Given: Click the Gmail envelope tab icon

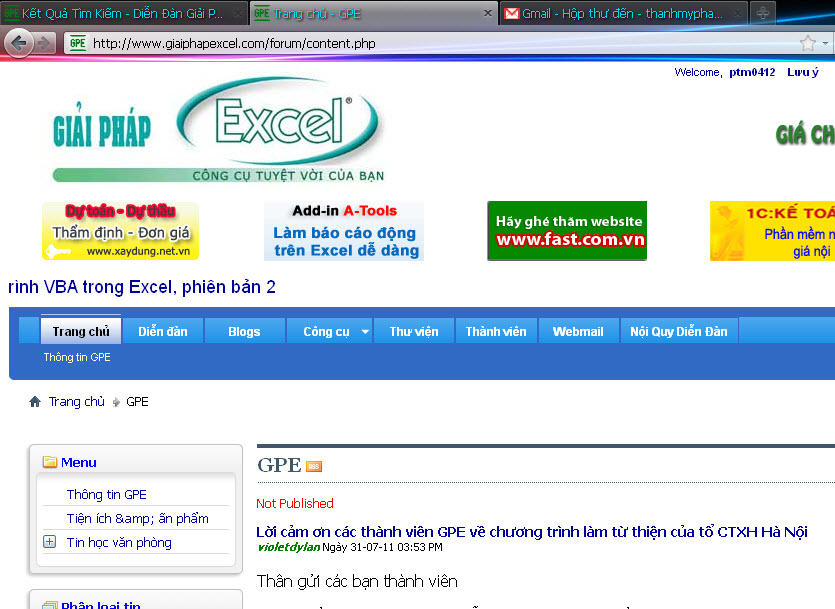Looking at the screenshot, I should click(x=511, y=13).
